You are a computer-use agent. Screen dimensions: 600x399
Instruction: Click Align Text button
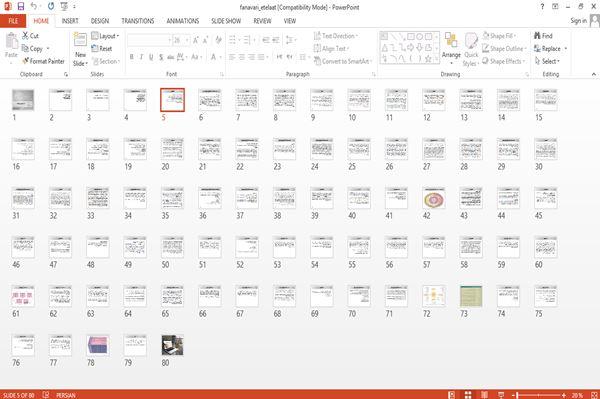(x=331, y=49)
